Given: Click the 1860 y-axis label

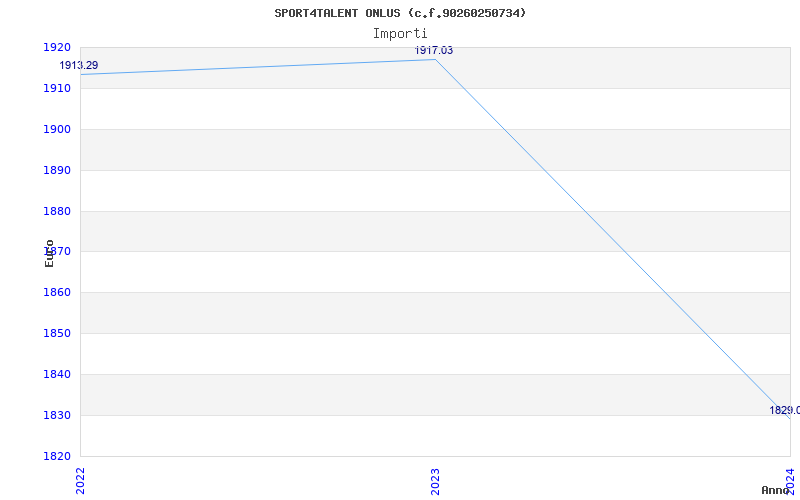Looking at the screenshot, I should (x=57, y=292).
